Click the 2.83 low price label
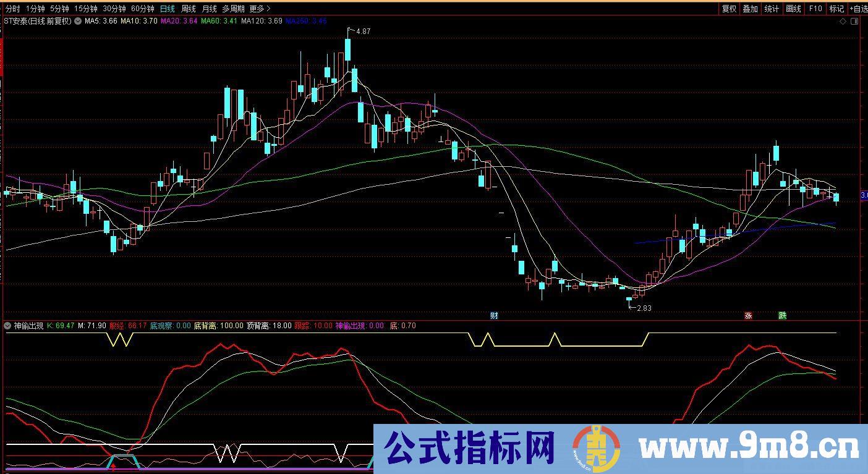Viewport: 868px width, 474px height. 644,308
